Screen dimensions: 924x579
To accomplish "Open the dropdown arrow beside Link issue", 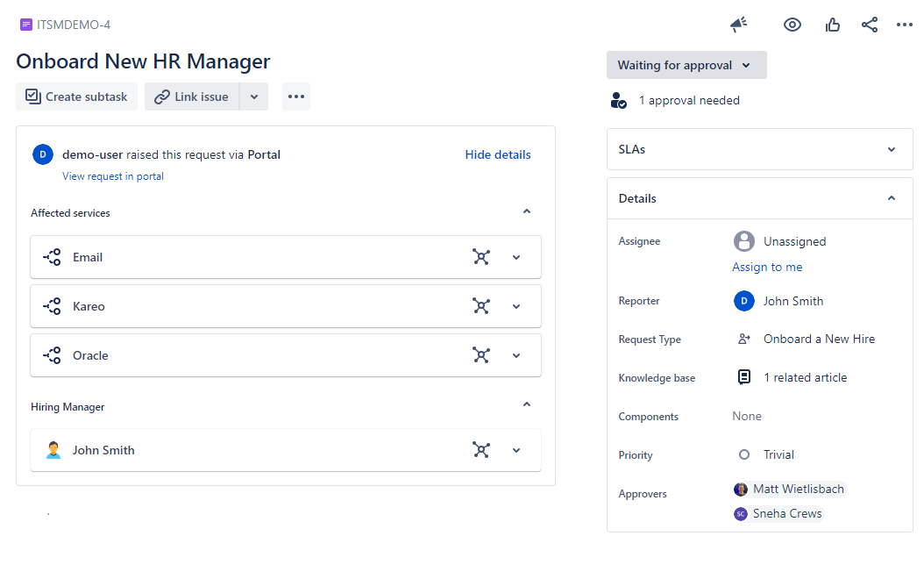I will coord(254,96).
